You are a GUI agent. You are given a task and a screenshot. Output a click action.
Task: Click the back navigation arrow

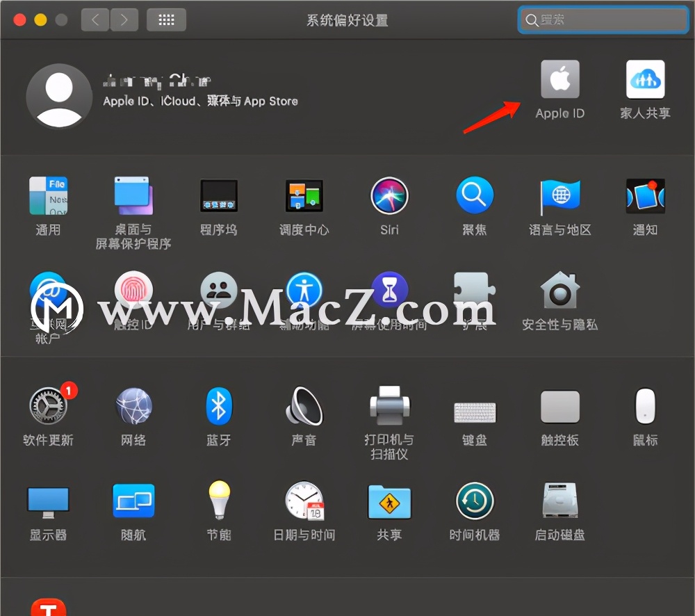[95, 19]
